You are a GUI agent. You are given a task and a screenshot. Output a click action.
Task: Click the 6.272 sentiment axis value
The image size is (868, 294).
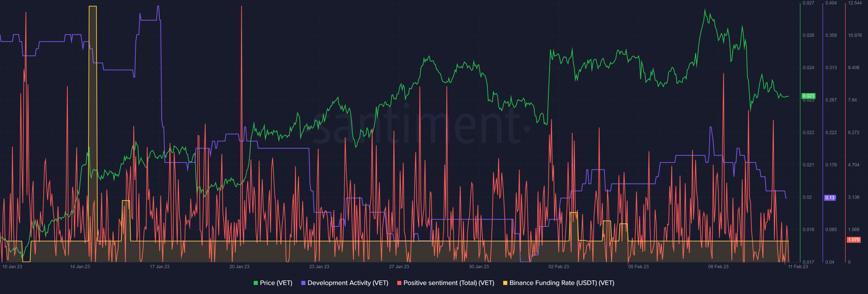coord(854,133)
